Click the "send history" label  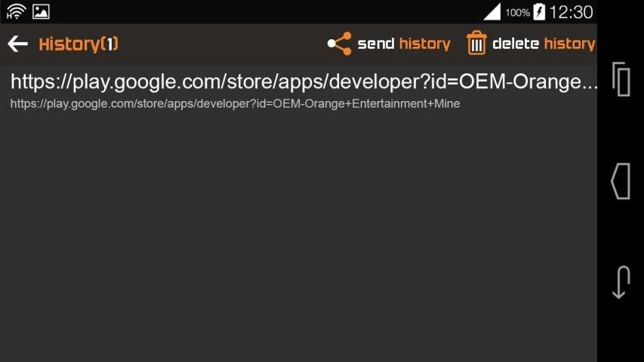[403, 44]
